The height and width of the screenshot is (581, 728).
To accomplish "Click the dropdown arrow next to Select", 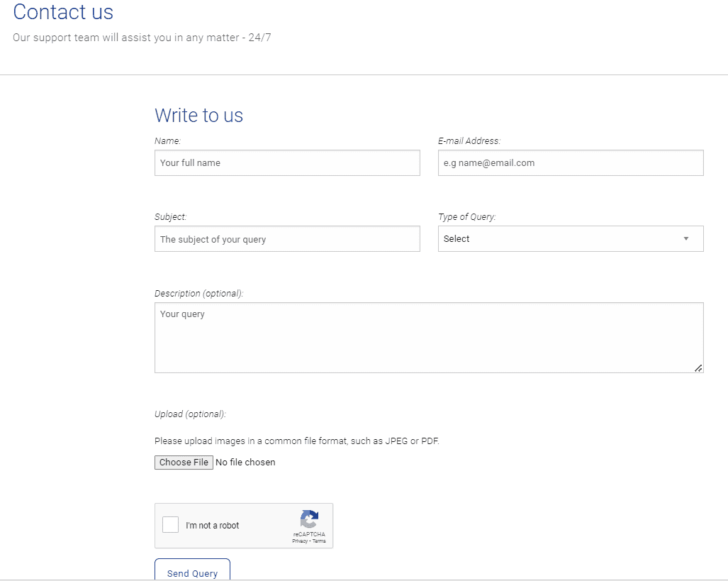I will (686, 238).
